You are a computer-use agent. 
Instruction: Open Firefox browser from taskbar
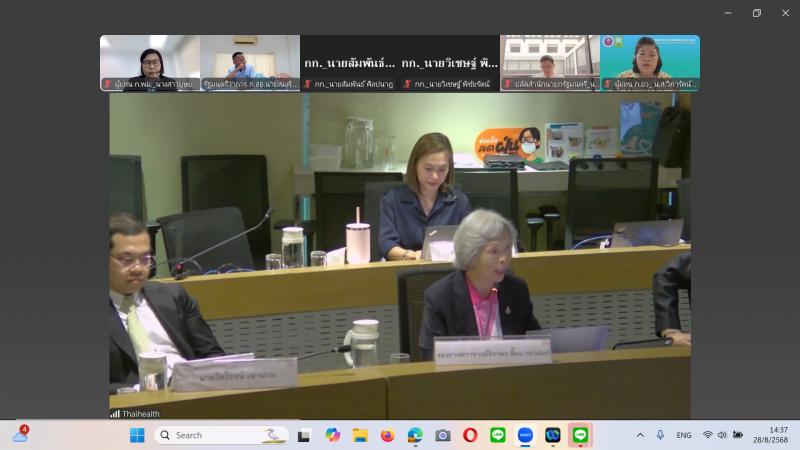tap(388, 435)
